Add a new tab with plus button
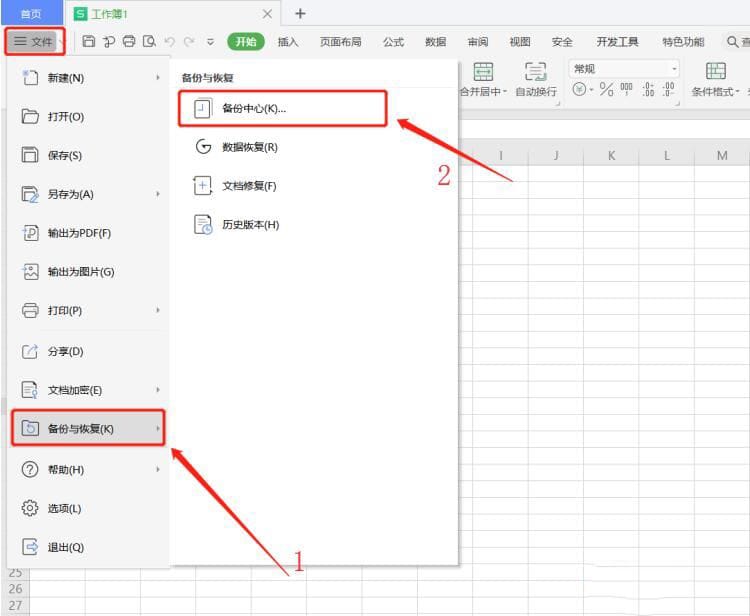750x616 pixels. point(300,13)
